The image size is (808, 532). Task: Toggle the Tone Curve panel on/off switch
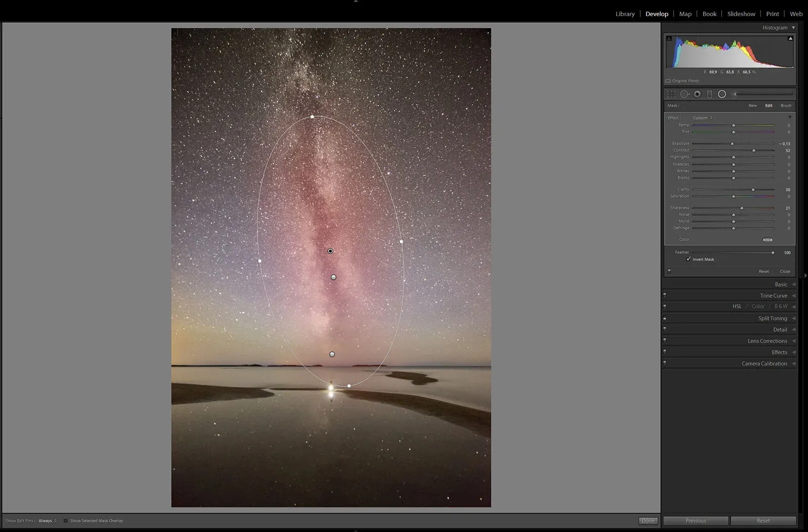pyautogui.click(x=665, y=295)
